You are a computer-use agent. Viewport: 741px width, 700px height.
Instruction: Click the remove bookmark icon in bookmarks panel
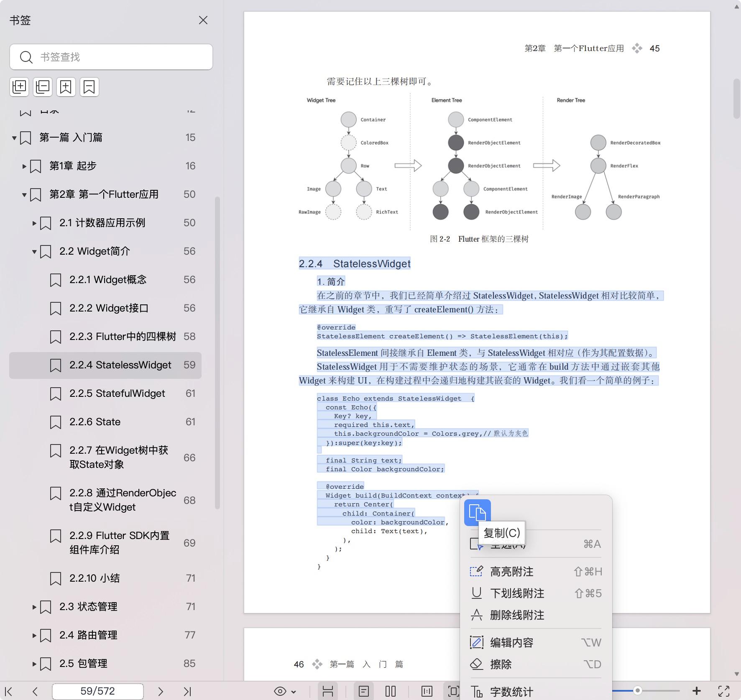click(x=89, y=87)
